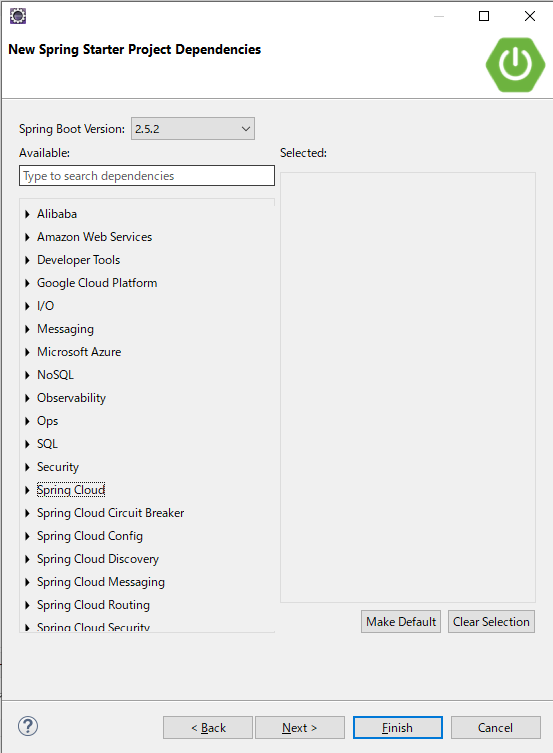
Task: Select the Developer Tools label
Action: [x=79, y=260]
